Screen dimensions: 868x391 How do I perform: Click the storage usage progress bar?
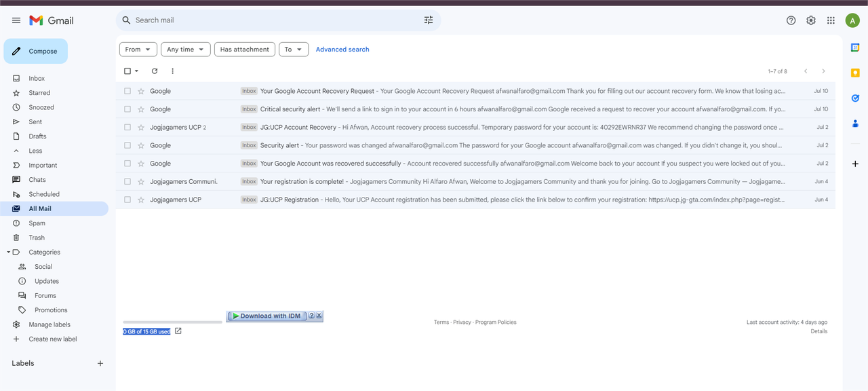pos(172,322)
